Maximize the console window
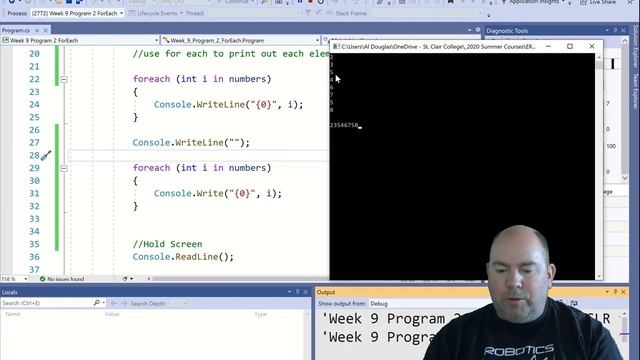Screen dimensions: 640x360 [570, 47]
